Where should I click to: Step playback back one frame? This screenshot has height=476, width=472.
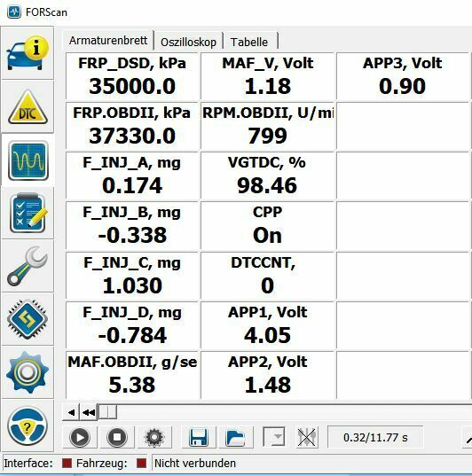point(71,412)
